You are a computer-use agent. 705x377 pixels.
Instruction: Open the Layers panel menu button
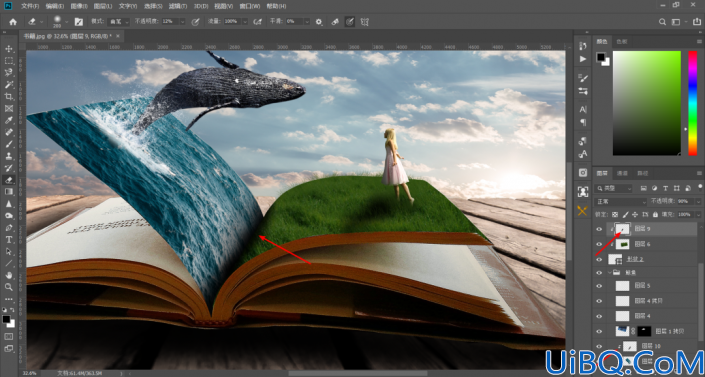700,174
